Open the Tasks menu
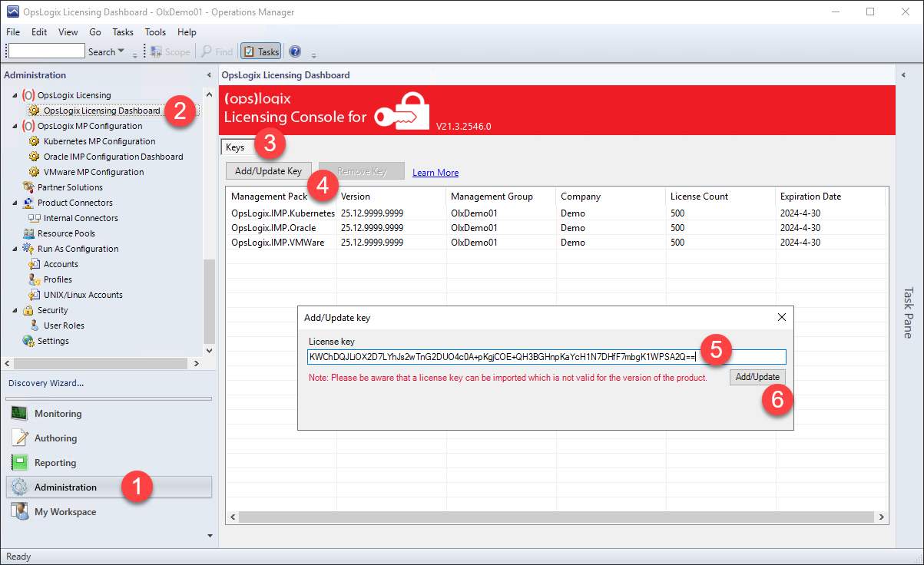Image resolution: width=924 pixels, height=565 pixels. tap(123, 32)
